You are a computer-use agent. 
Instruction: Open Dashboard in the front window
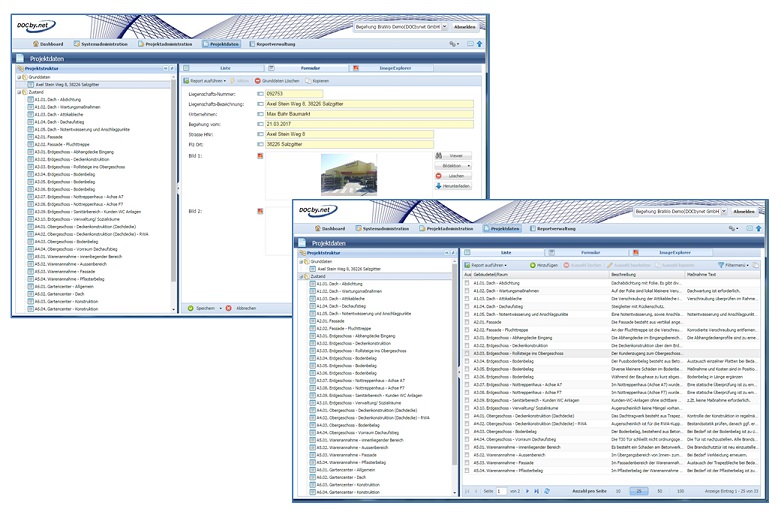tap(330, 229)
